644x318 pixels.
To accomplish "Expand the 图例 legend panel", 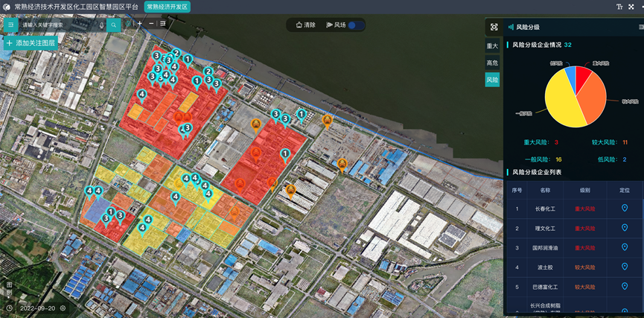I will coord(9,286).
